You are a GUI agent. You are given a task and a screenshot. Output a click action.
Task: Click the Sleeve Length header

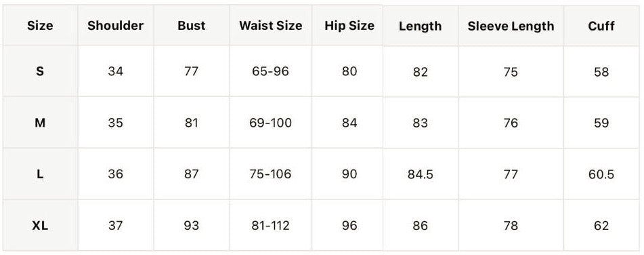[511, 26]
